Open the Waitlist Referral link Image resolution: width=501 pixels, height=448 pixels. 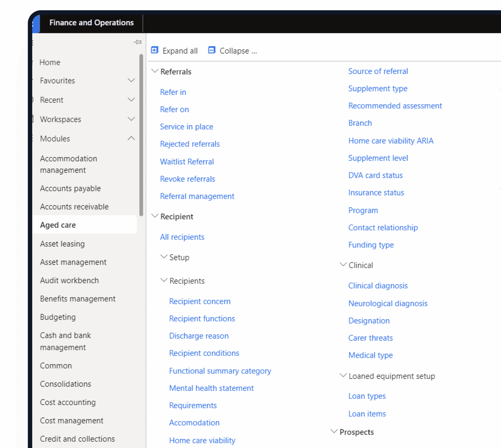187,162
